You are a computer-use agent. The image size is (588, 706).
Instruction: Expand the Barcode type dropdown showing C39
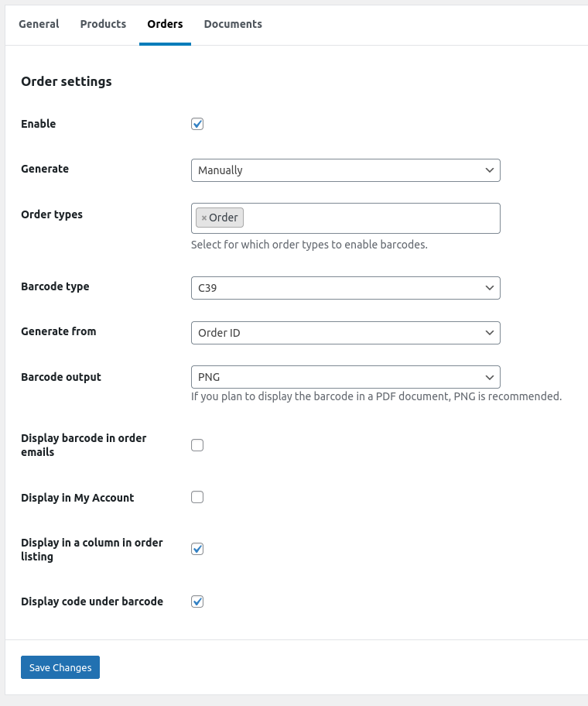pos(345,288)
